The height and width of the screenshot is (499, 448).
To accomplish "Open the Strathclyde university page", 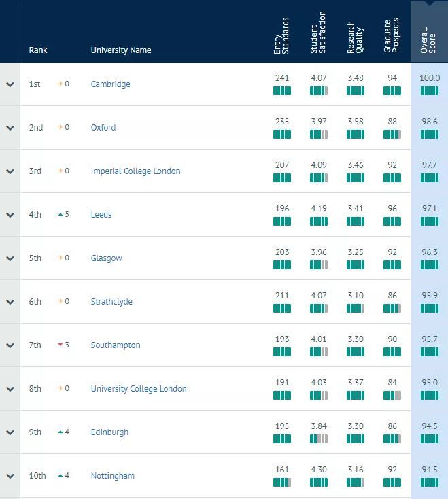I will pyautogui.click(x=111, y=302).
